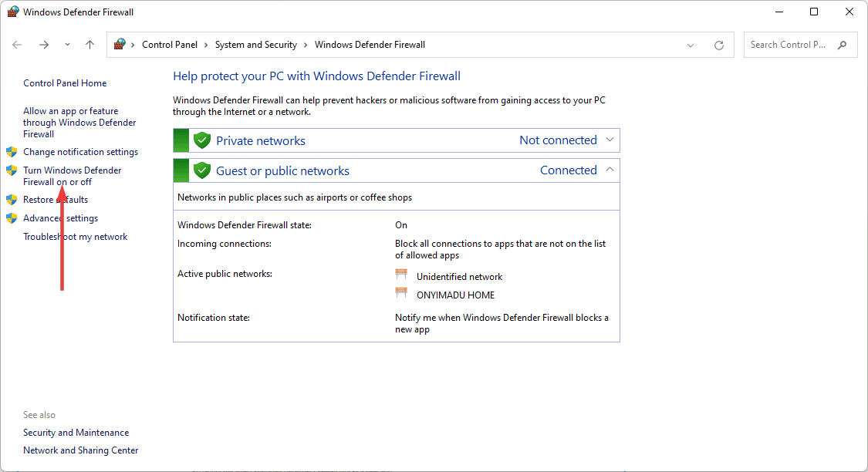Click green shield icon on Private networks
The height and width of the screenshot is (472, 868).
[x=202, y=140]
